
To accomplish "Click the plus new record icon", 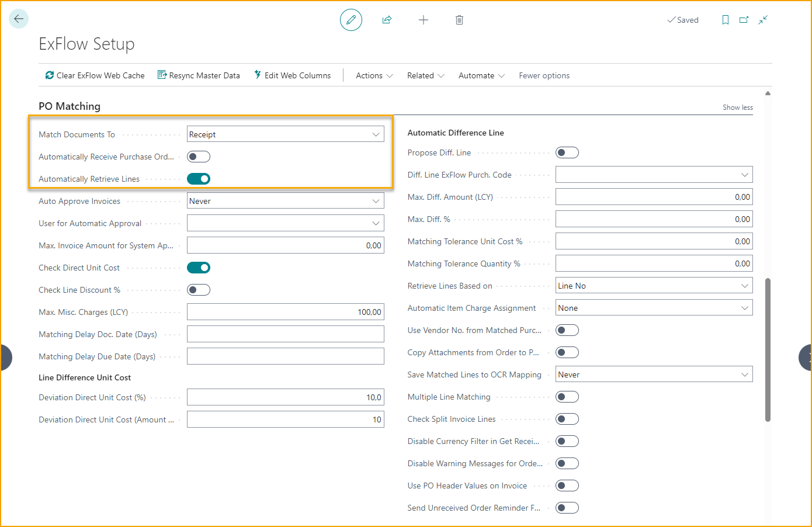I will pyautogui.click(x=424, y=20).
